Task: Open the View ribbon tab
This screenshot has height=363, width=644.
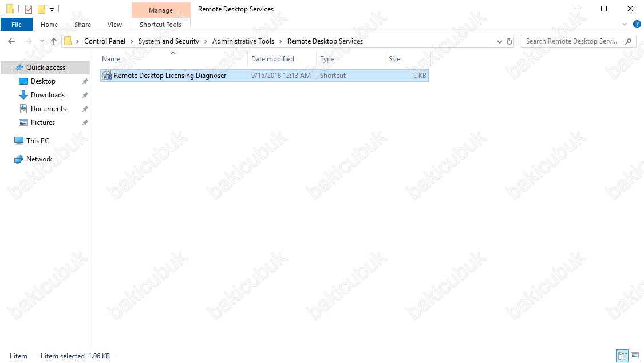Action: pos(114,25)
